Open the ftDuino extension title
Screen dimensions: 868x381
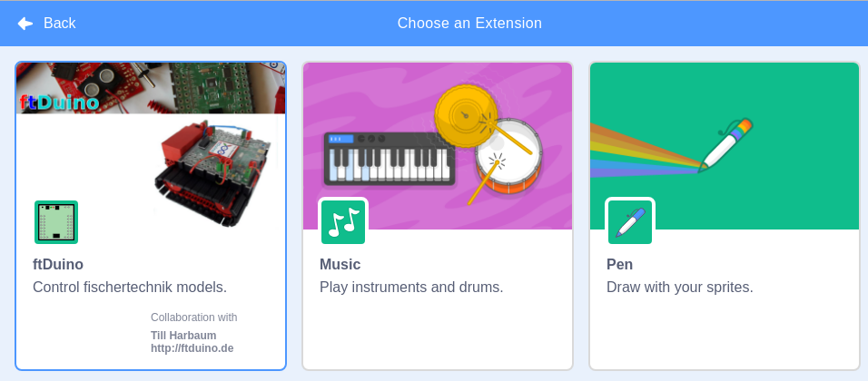point(58,265)
